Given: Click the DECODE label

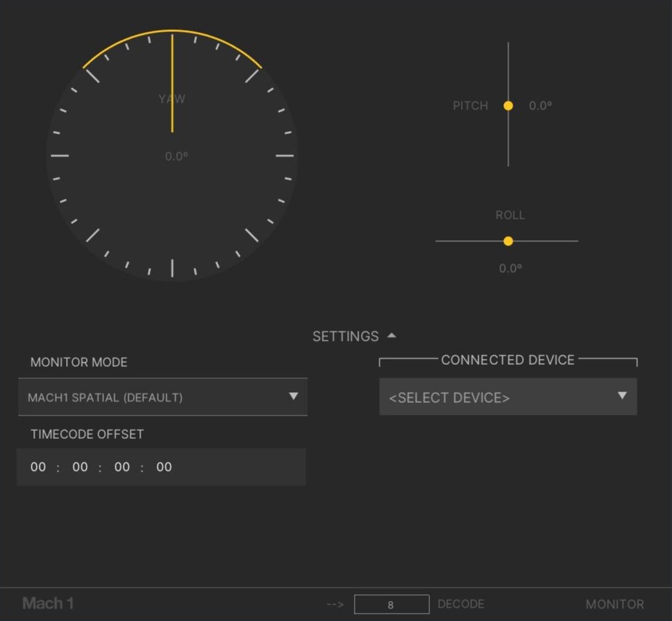Looking at the screenshot, I should [461, 604].
